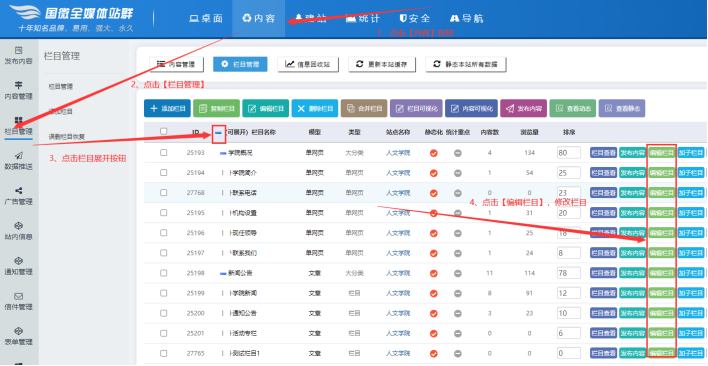Collapse the 新闻公告 tree node
This screenshot has height=366, width=708.
click(x=223, y=273)
